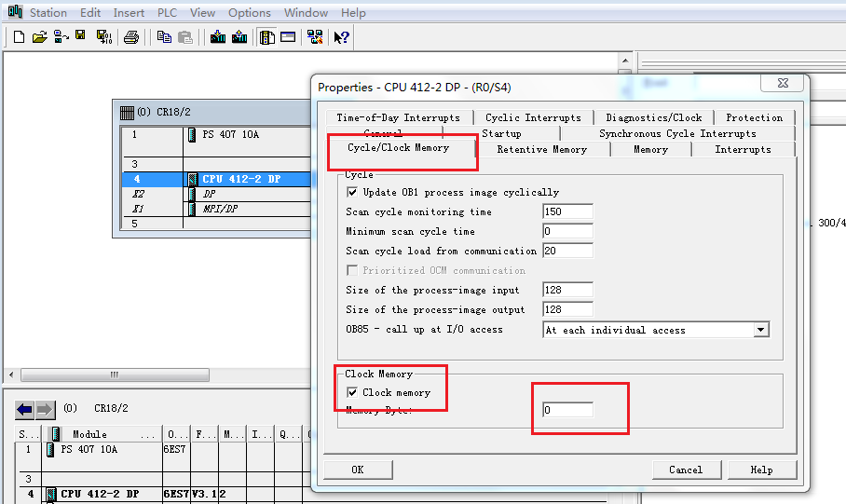The width and height of the screenshot is (846, 504).
Task: Click the Upload to PG icon
Action: [x=239, y=36]
